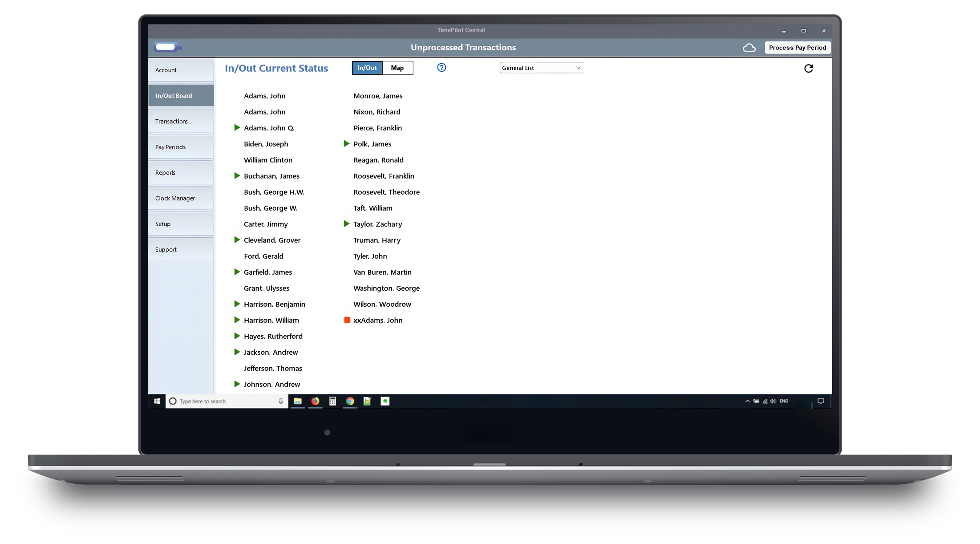Click the red square beside xxAdams, John

[347, 320]
